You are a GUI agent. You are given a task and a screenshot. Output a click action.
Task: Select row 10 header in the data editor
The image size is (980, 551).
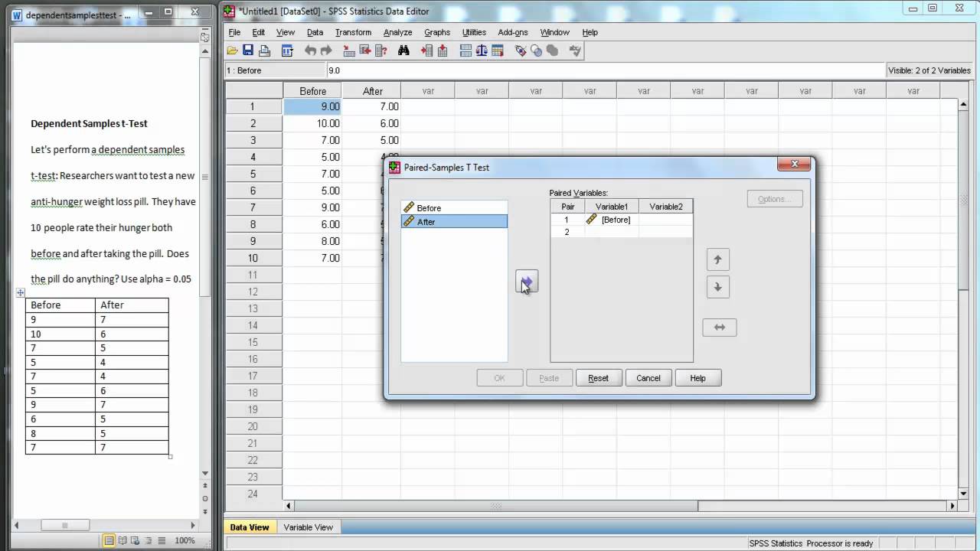[253, 258]
